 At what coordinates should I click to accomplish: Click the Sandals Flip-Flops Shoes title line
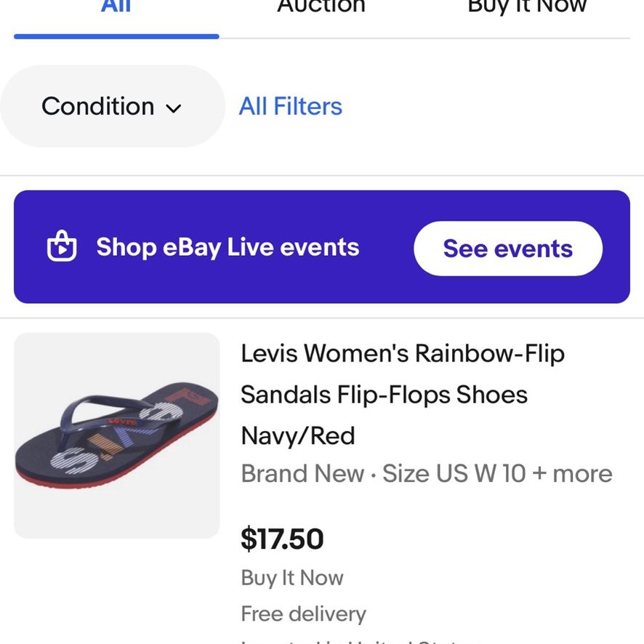(x=385, y=395)
